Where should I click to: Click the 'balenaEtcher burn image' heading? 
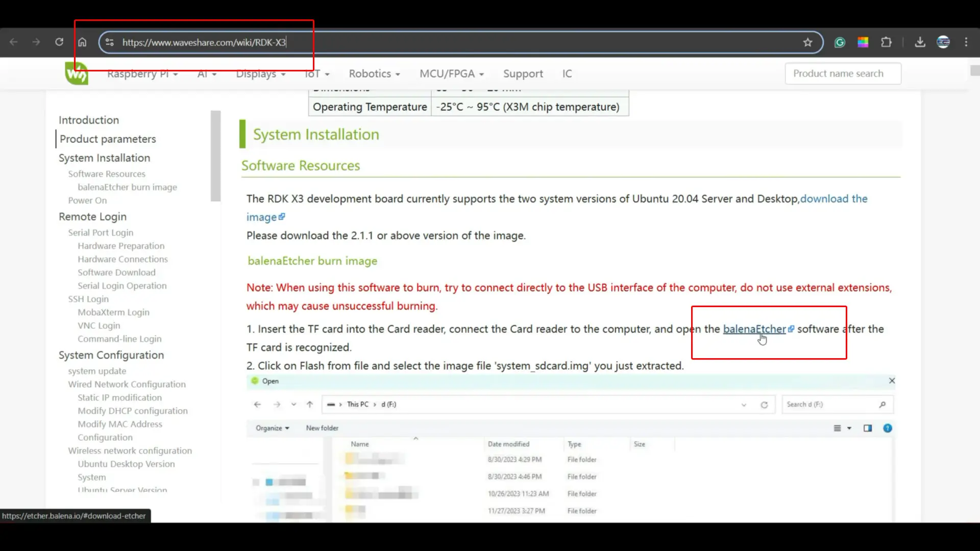pyautogui.click(x=312, y=261)
